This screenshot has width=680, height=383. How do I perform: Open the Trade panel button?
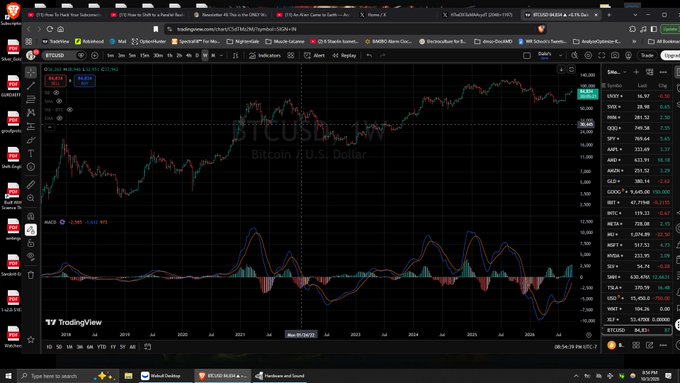tap(647, 56)
